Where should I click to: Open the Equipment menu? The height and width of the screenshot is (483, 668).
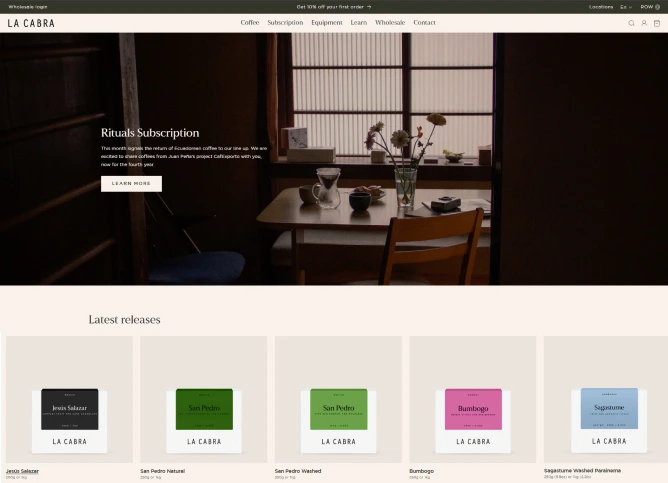pos(327,23)
